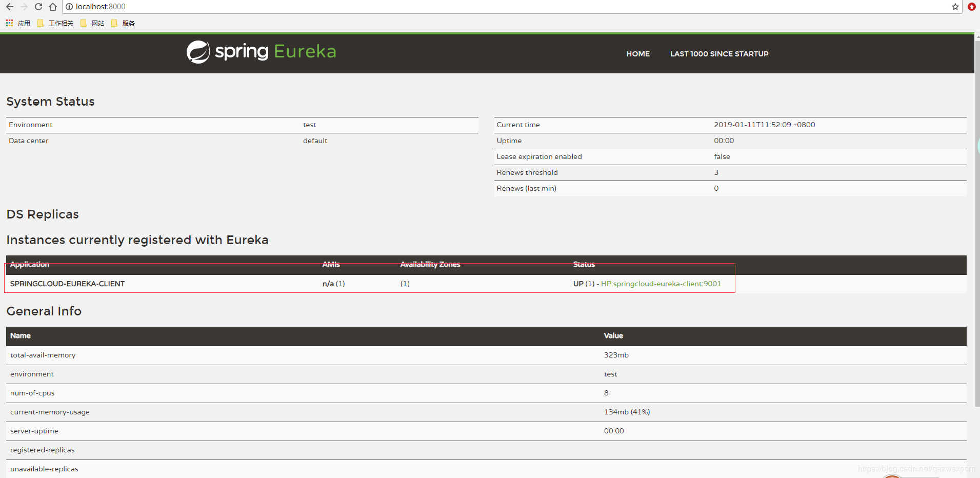Click the Application column header
Viewport: 980px width, 478px height.
point(30,264)
